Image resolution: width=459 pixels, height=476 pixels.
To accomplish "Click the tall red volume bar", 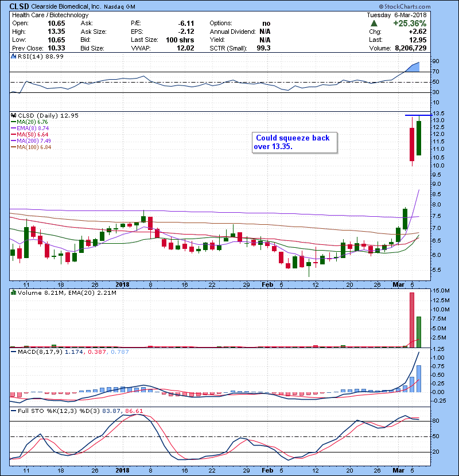I will [x=412, y=320].
